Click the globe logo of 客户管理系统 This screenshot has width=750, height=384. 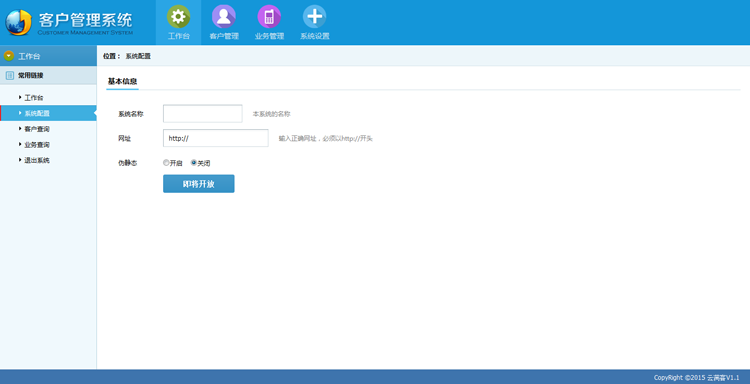[19, 22]
